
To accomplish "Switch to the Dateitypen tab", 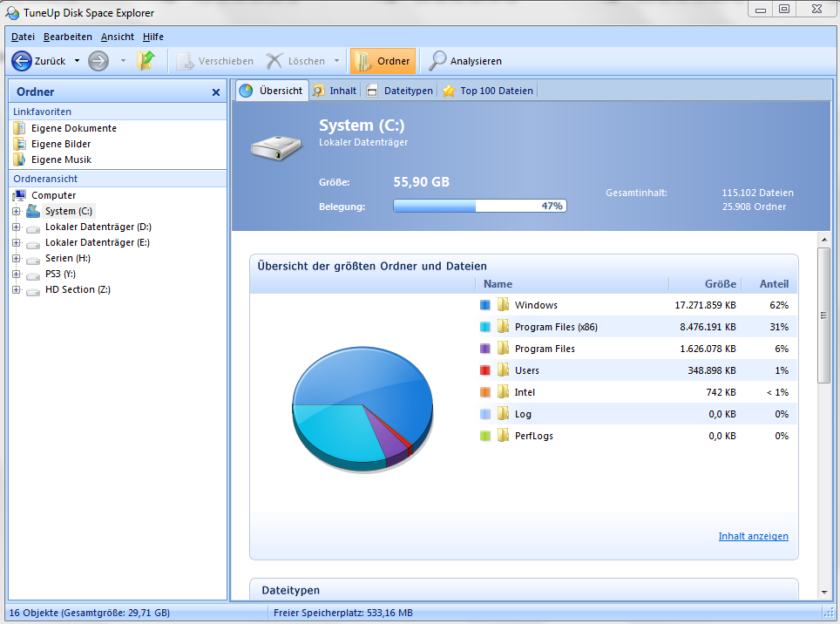I will 400,91.
